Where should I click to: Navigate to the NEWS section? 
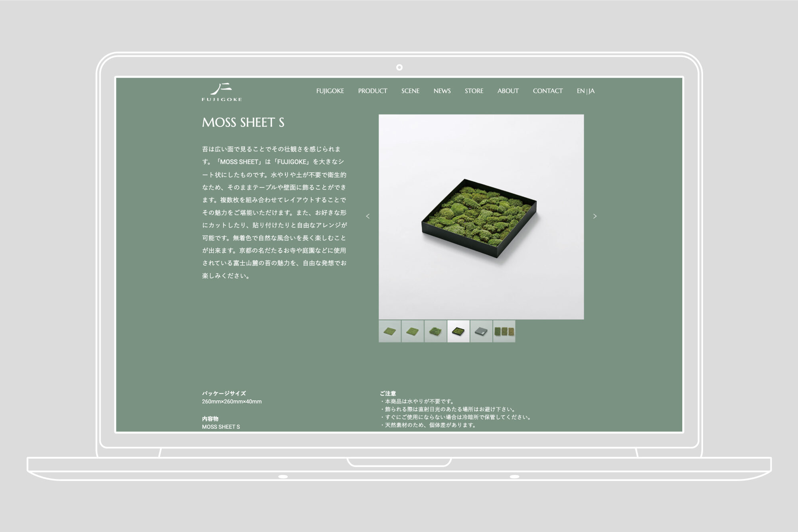point(442,91)
